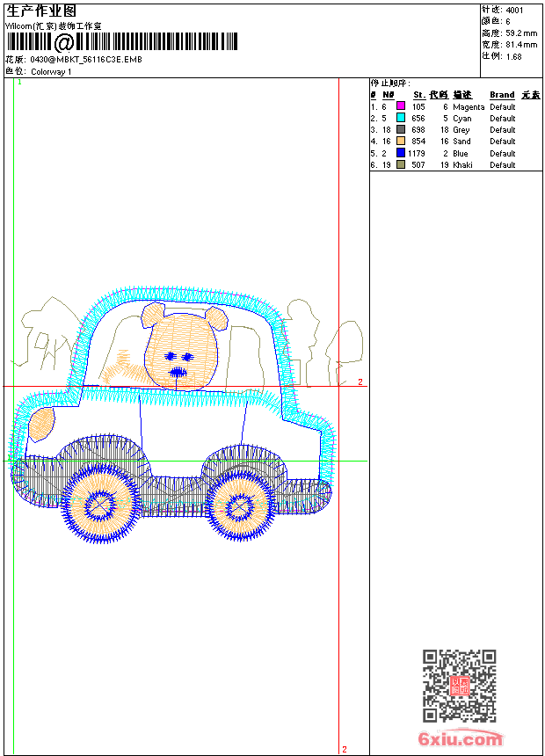Click the height value 59.2 mm
Image resolution: width=545 pixels, height=756 pixels.
coord(521,33)
